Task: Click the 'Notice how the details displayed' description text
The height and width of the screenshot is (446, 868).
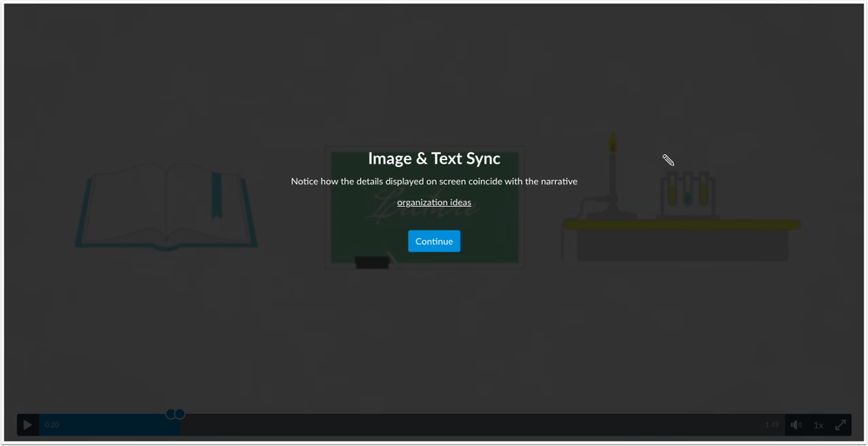Action: coord(434,182)
